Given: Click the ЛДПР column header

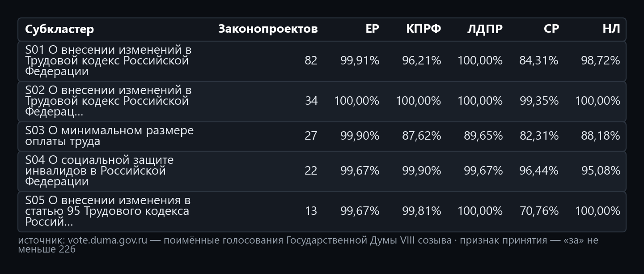Looking at the screenshot, I should (x=485, y=29).
